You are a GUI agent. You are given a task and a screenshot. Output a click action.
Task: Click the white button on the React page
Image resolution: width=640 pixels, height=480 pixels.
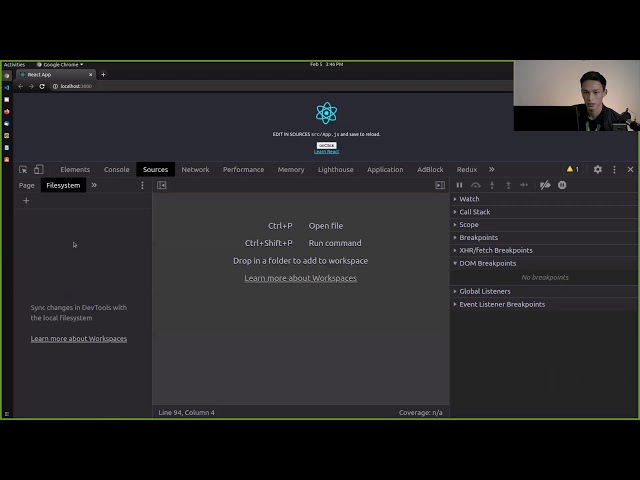(327, 145)
